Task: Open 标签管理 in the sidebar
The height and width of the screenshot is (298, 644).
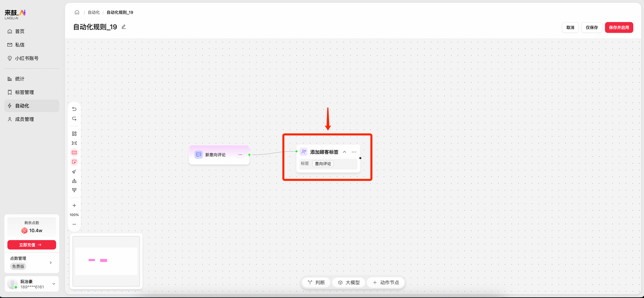Action: [24, 92]
